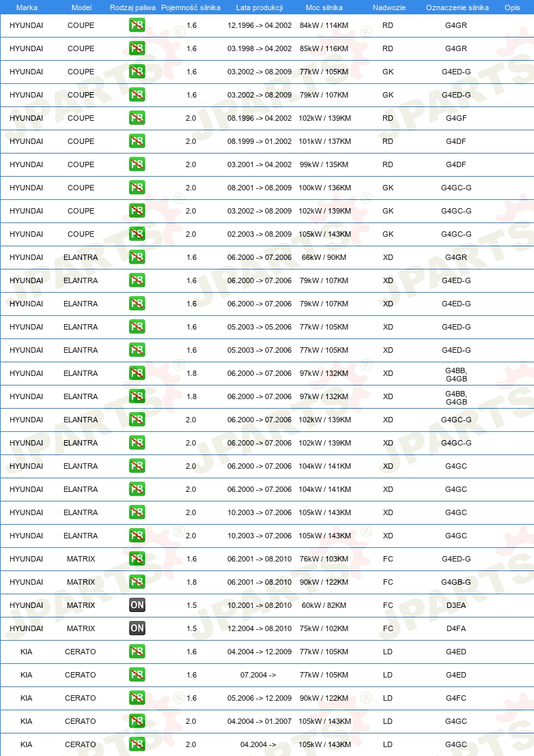Click petrol icon in COUPE 84kW / 114KM row

point(137,25)
